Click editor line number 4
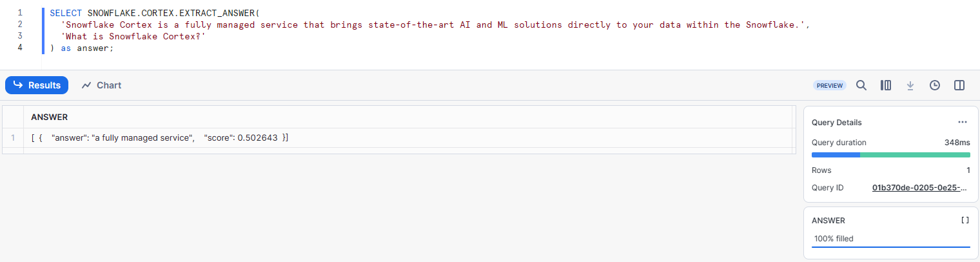 point(20,48)
